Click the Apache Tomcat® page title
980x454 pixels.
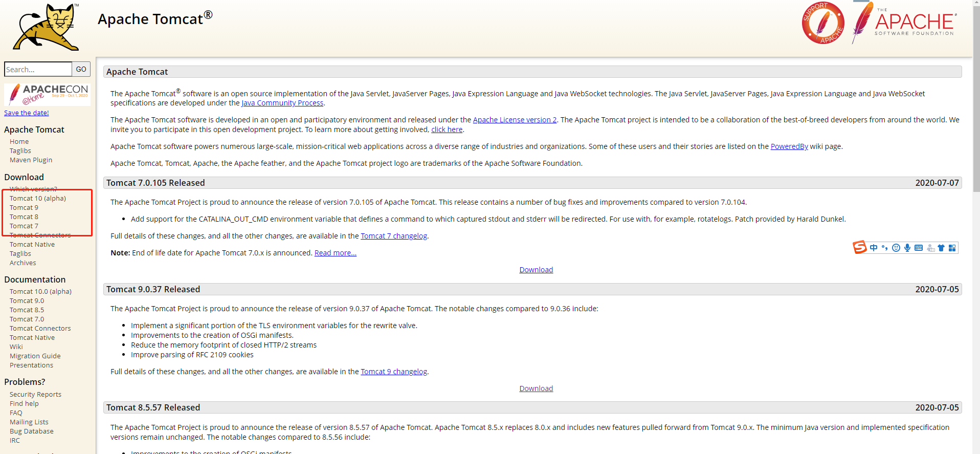155,18
